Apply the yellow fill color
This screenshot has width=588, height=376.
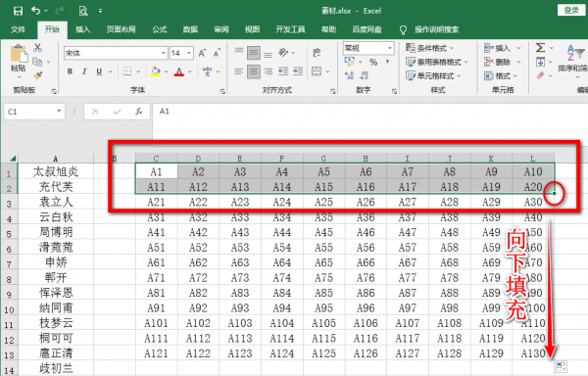click(x=156, y=71)
